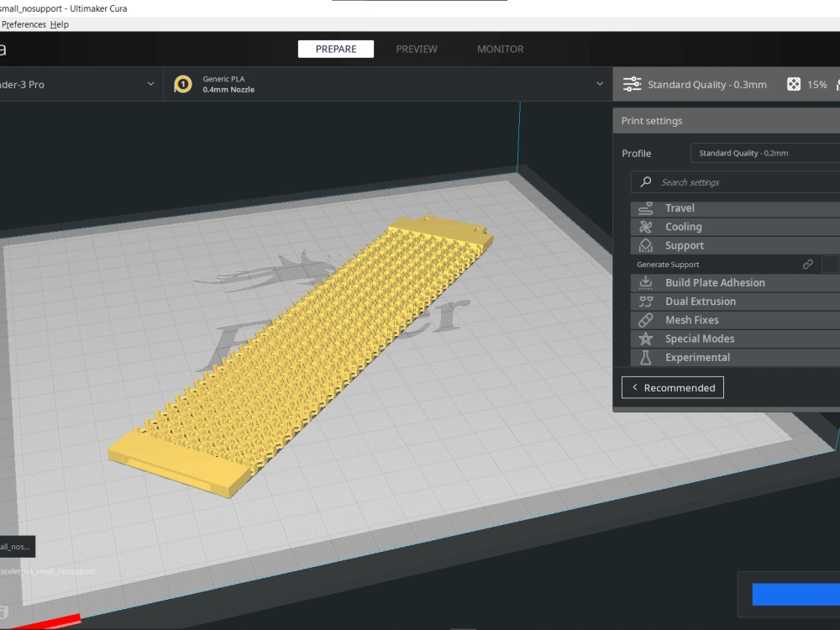Click the print settings sliders icon
The height and width of the screenshot is (630, 840).
[x=633, y=84]
